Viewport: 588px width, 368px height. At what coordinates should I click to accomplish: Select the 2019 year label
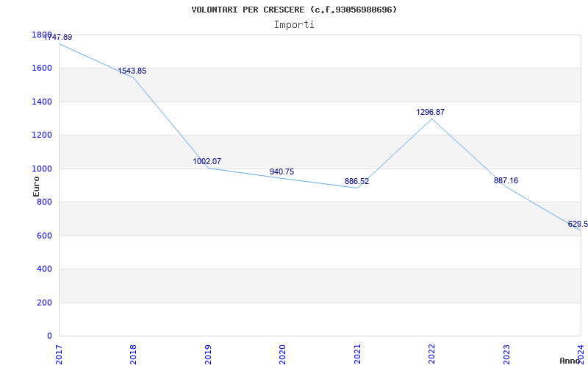point(208,355)
